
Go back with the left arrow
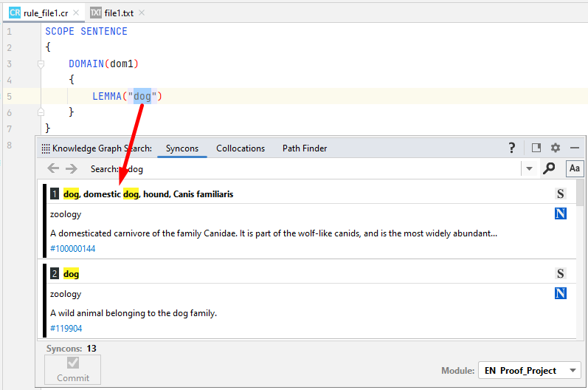[x=53, y=168]
